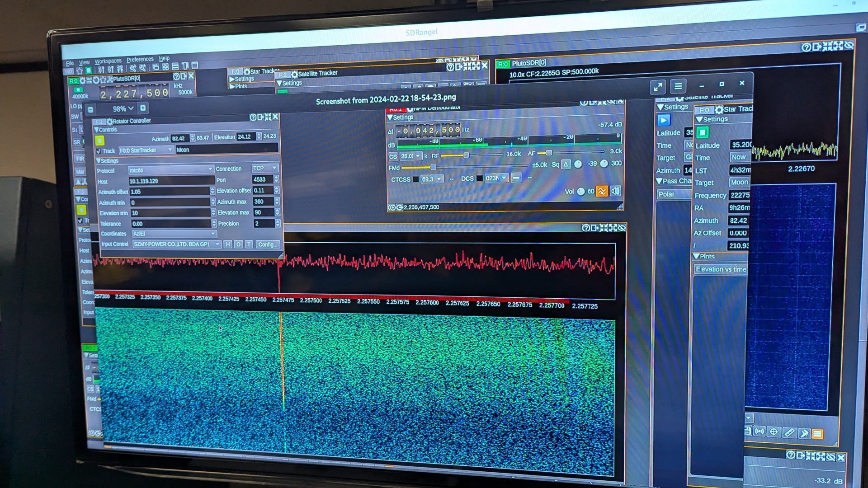The image size is (868, 488).
Task: Open the Workspaces menu
Action: click(109, 60)
